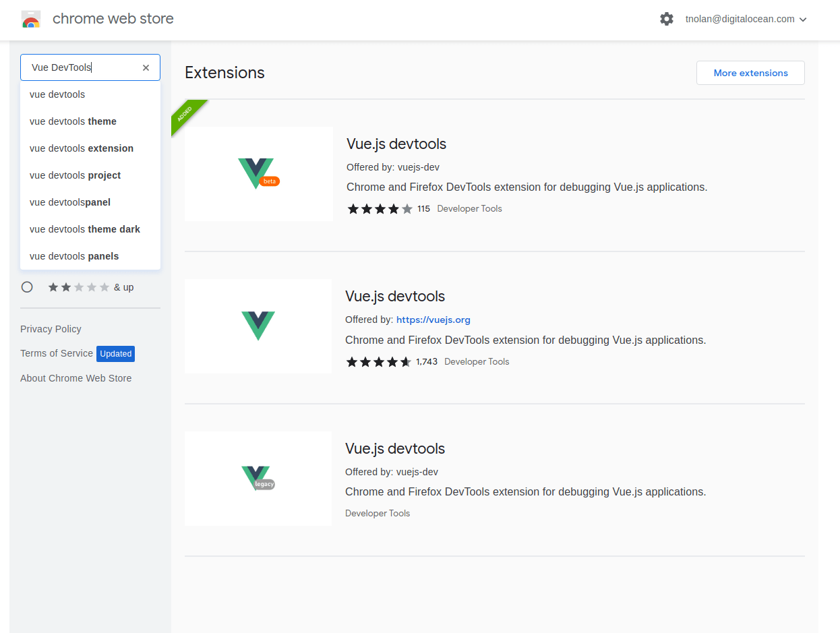Screen dimensions: 840x633
Task: Click the 1,743 ratings count
Action: coord(427,361)
